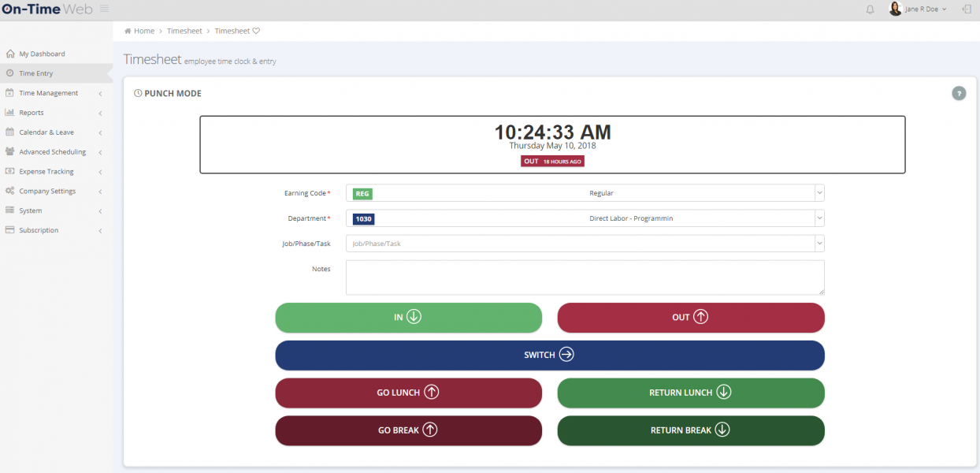Open Company Settings in the sidebar
The height and width of the screenshot is (473, 980).
[x=57, y=191]
